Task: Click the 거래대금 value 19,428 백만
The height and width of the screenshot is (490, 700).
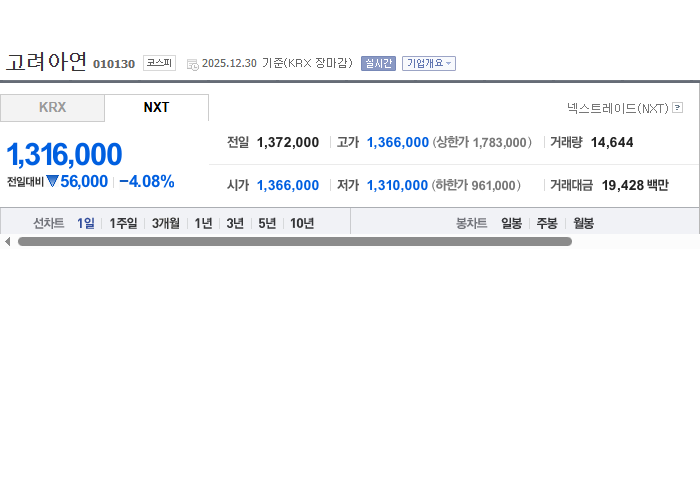Action: pyautogui.click(x=635, y=185)
